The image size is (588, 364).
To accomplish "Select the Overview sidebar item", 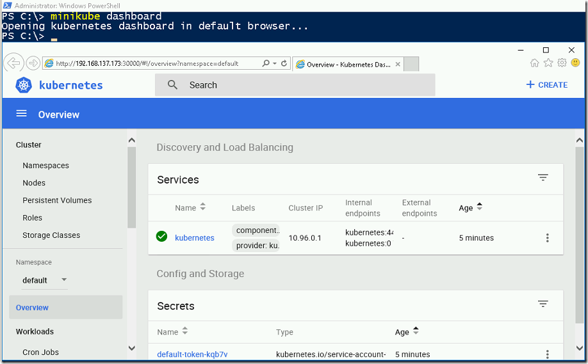I will 65,308.
